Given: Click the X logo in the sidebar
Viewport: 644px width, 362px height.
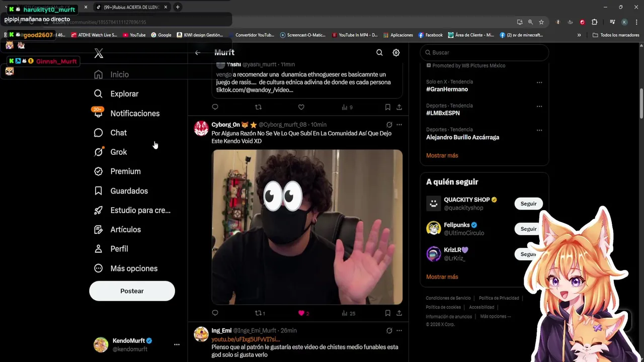Looking at the screenshot, I should coord(99,54).
